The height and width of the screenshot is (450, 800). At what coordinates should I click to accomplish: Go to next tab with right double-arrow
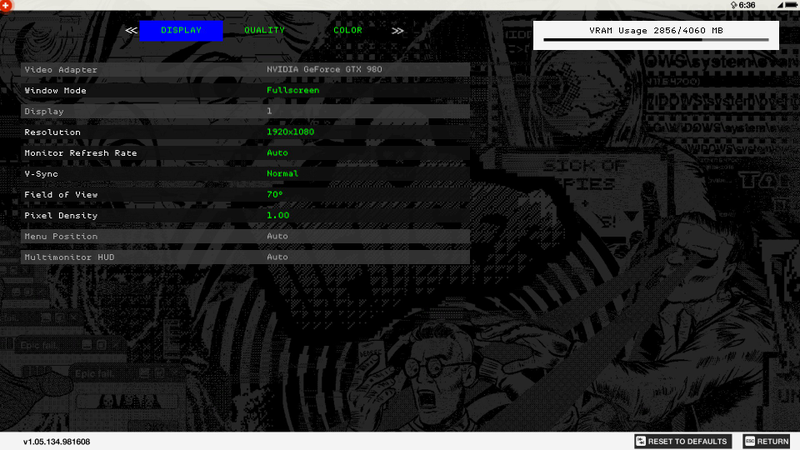click(397, 31)
